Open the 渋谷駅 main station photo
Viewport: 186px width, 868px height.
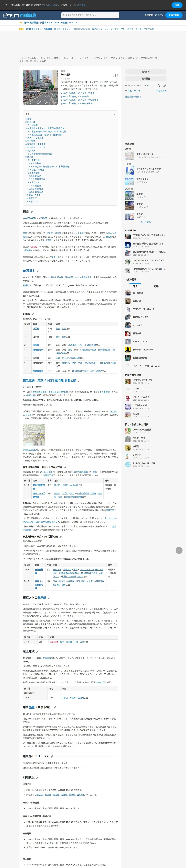click(x=40, y=87)
